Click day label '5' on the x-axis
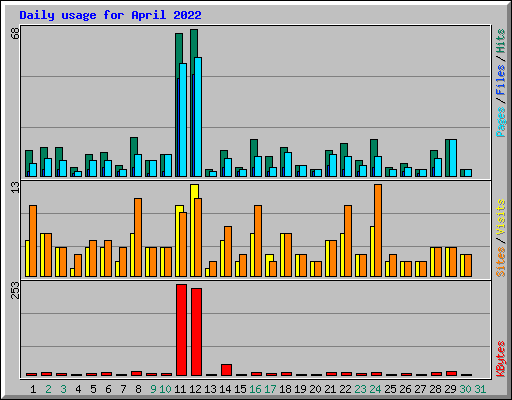The width and height of the screenshot is (512, 400). pyautogui.click(x=93, y=389)
